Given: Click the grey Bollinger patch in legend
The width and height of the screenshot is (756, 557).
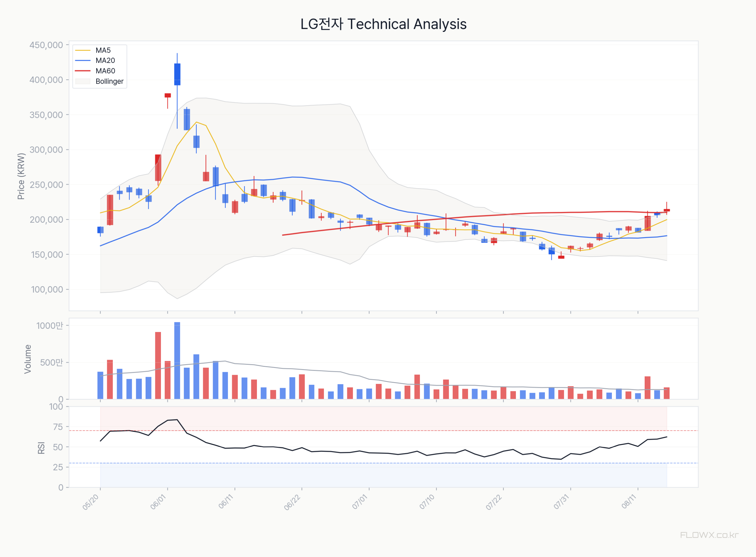Looking at the screenshot, I should pyautogui.click(x=83, y=81).
